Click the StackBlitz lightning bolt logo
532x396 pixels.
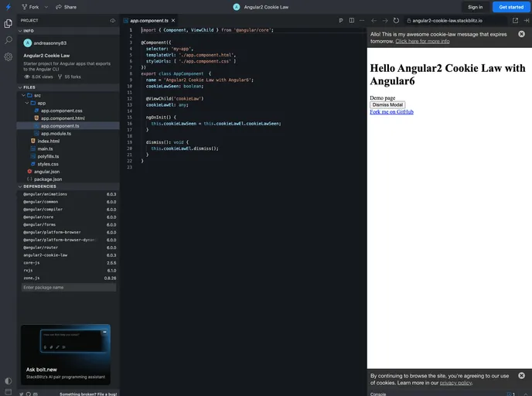click(9, 7)
